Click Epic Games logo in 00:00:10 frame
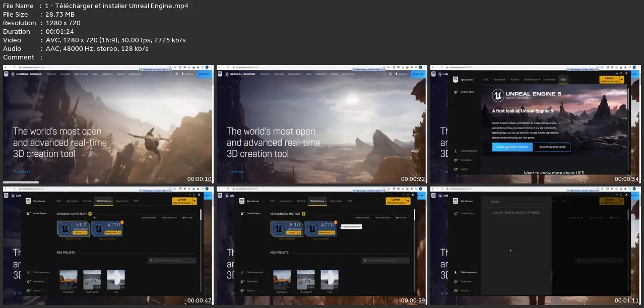644x308 pixels. (x=6, y=74)
